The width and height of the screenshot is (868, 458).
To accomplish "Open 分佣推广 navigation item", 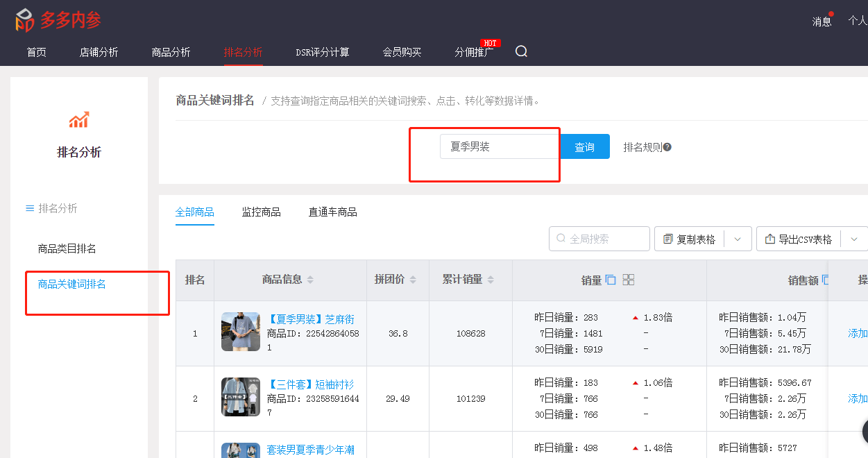I will [475, 52].
